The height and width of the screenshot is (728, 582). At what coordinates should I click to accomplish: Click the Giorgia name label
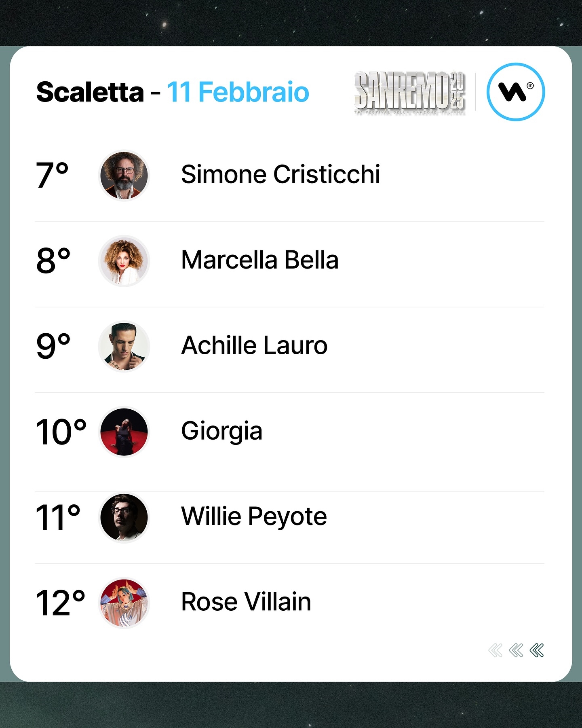click(222, 431)
